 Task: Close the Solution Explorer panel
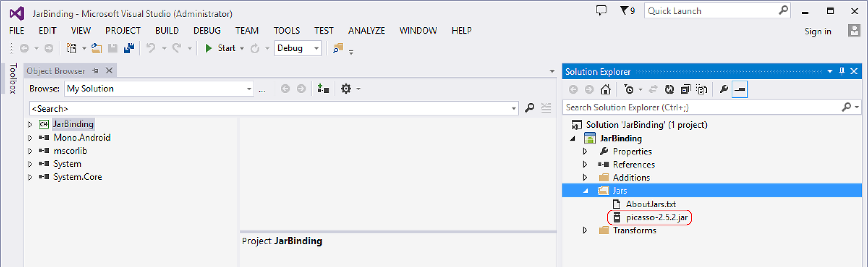(854, 71)
